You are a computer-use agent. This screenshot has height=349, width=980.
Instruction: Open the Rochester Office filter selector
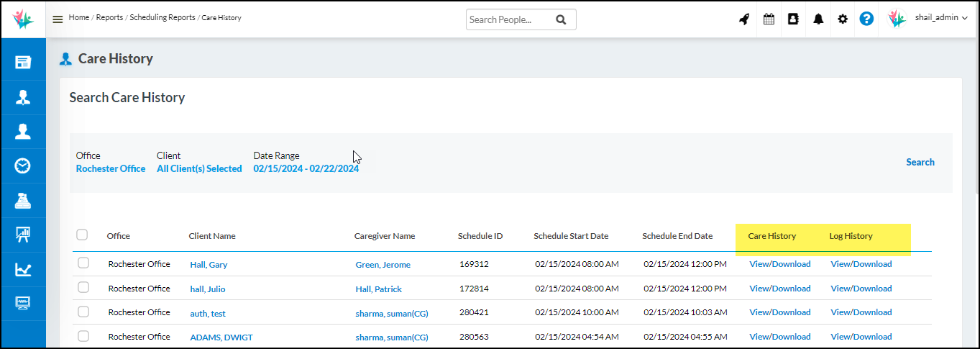[111, 169]
